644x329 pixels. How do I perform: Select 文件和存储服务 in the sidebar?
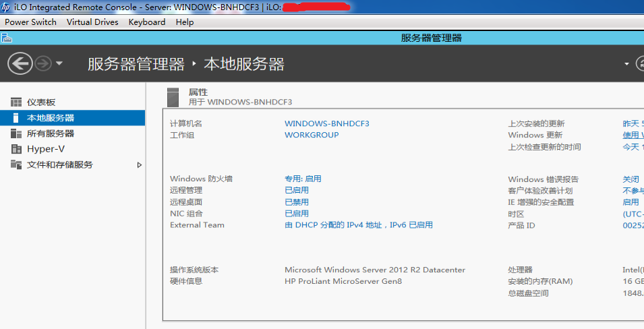tap(60, 164)
